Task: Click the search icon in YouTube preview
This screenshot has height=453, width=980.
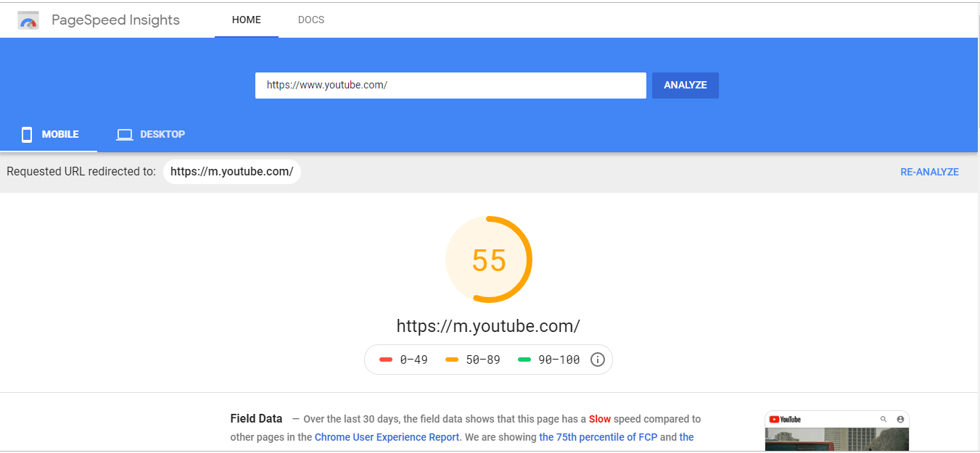Action: [883, 419]
